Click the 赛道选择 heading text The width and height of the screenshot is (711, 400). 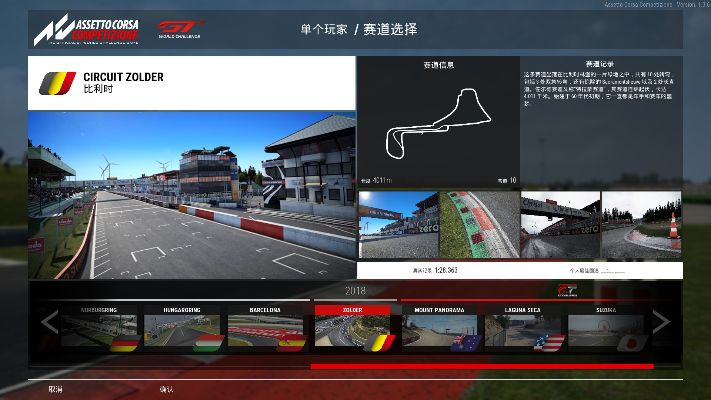pyautogui.click(x=390, y=29)
